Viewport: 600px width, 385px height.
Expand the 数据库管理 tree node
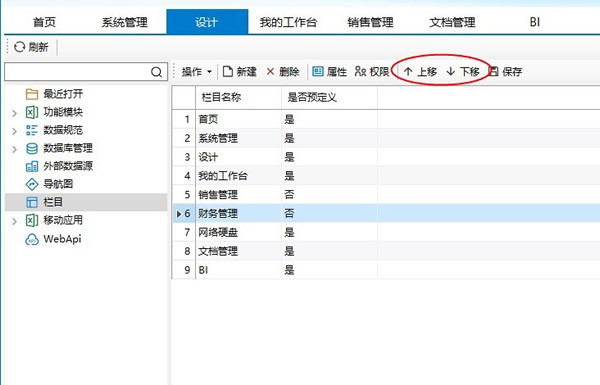(x=14, y=149)
